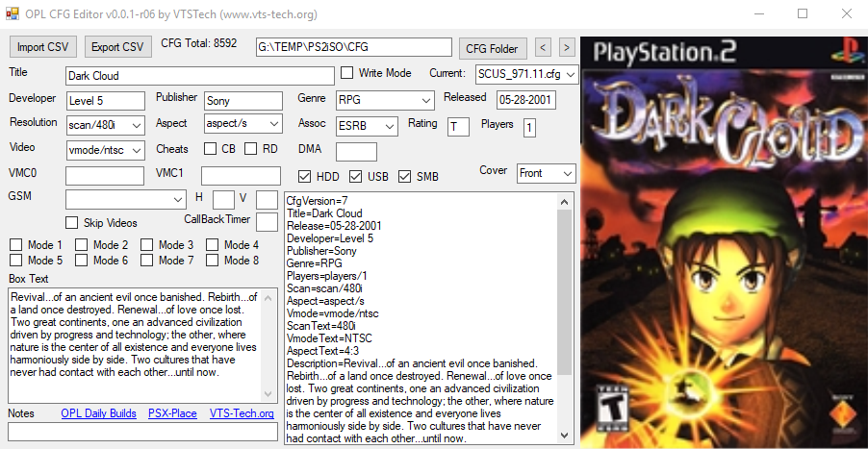868x449 pixels.
Task: Click the Dark Cloud cover art image
Action: coord(724,242)
